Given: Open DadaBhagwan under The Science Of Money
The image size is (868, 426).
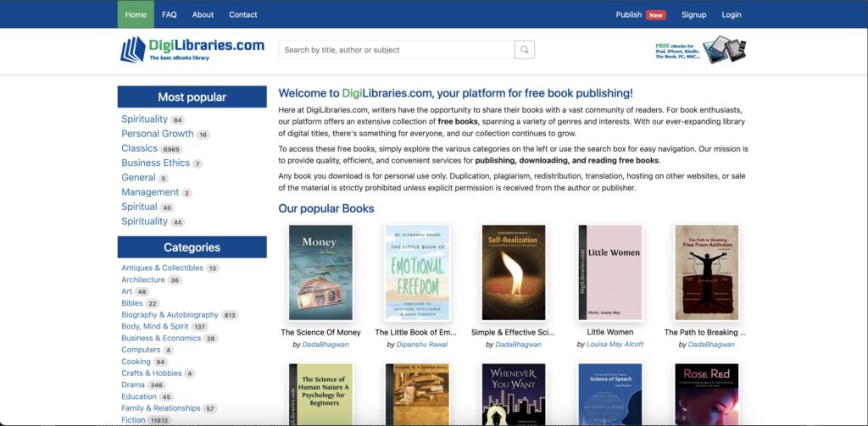Looking at the screenshot, I should 325,345.
